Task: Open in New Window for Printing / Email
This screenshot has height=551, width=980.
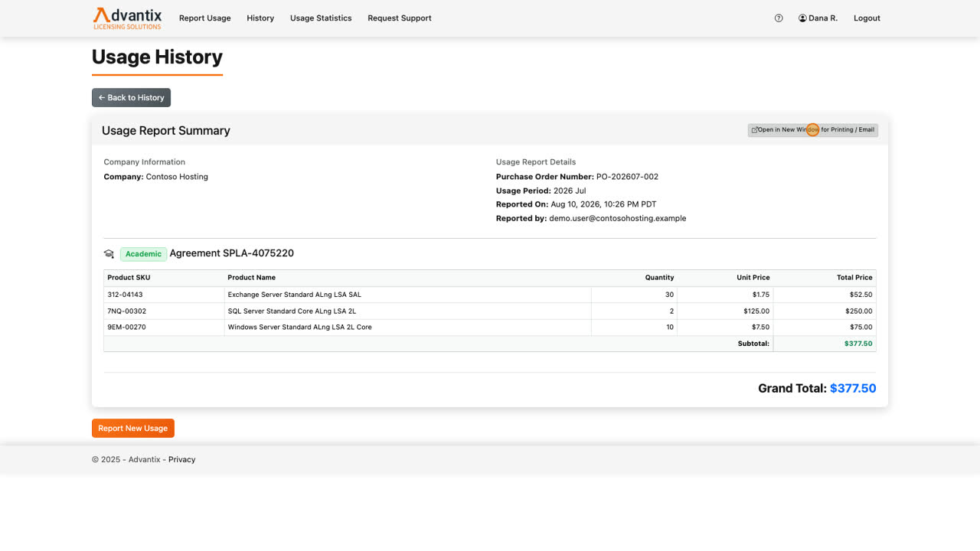Action: point(813,130)
